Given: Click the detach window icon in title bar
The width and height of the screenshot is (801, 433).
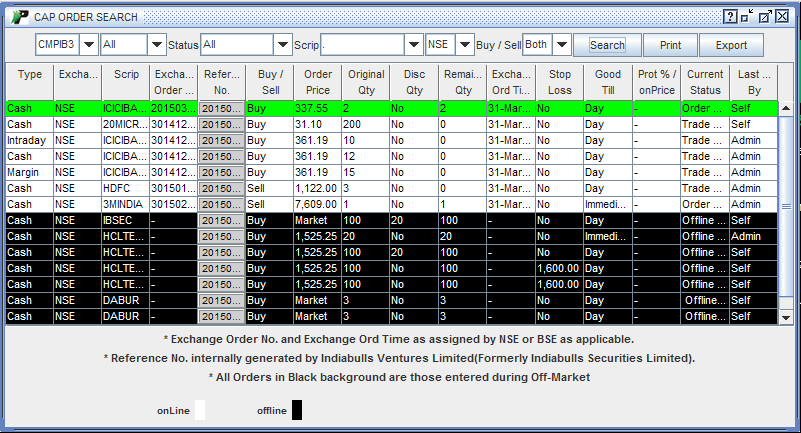Looking at the screenshot, I should tap(765, 17).
